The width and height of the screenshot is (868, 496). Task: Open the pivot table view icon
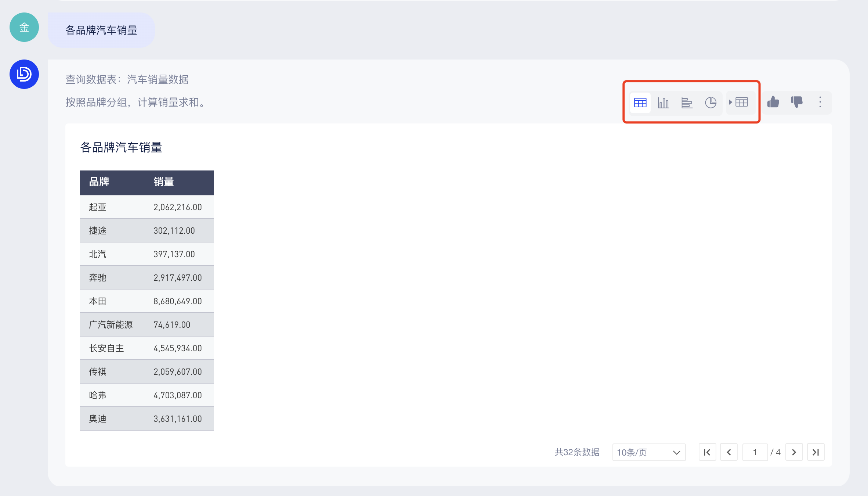(x=739, y=102)
